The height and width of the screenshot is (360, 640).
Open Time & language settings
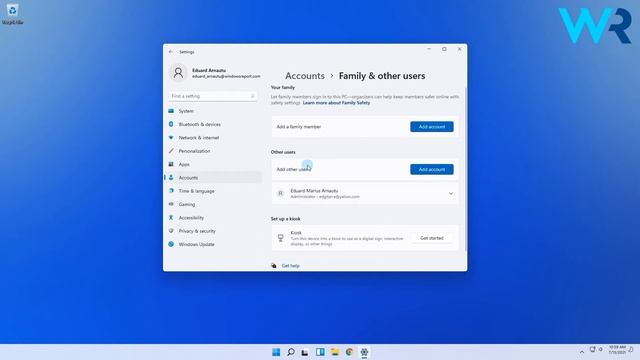point(196,191)
